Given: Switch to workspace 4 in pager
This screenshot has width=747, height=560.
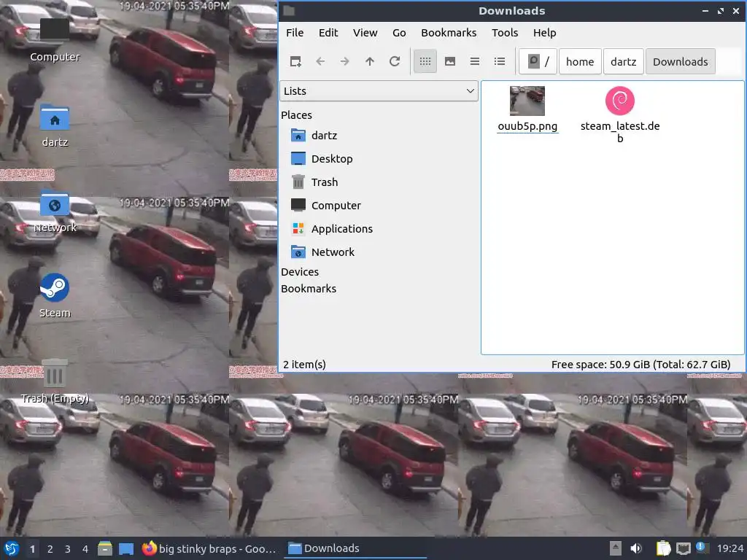Looking at the screenshot, I should click(x=85, y=549).
